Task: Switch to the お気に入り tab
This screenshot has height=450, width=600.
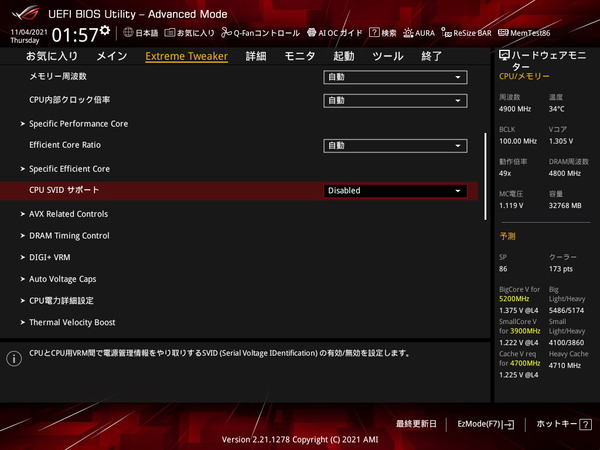Action: (52, 56)
